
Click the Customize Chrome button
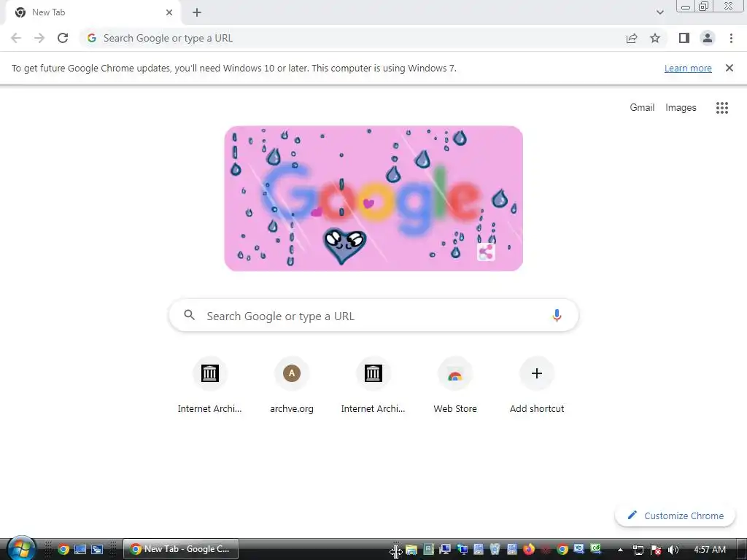point(675,516)
